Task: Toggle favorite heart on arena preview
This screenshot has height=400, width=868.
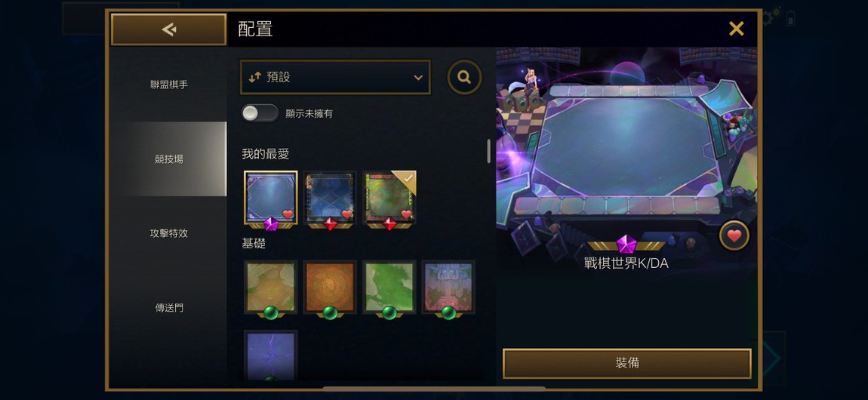Action: [734, 236]
